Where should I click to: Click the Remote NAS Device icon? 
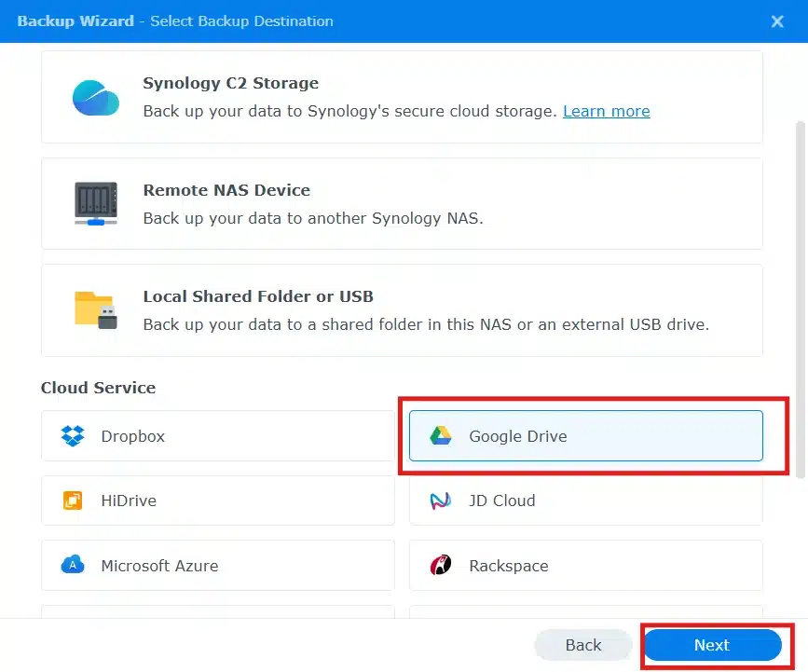pos(95,204)
